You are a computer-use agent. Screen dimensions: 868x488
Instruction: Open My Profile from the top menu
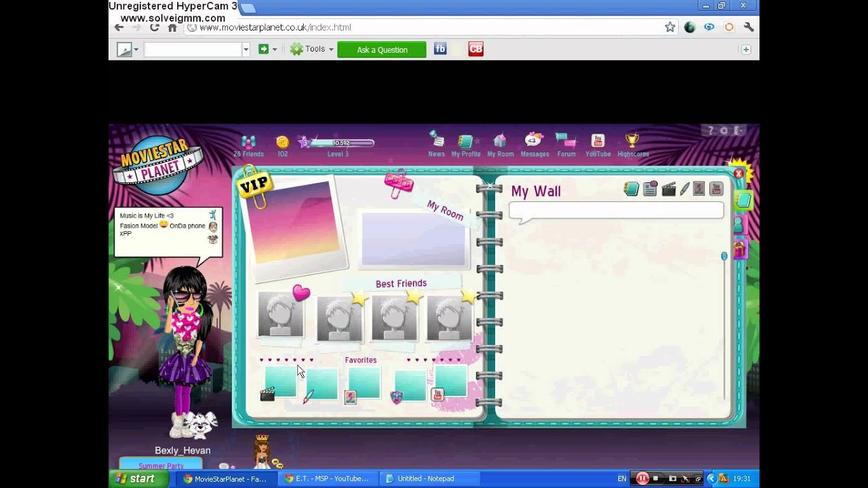(x=465, y=141)
